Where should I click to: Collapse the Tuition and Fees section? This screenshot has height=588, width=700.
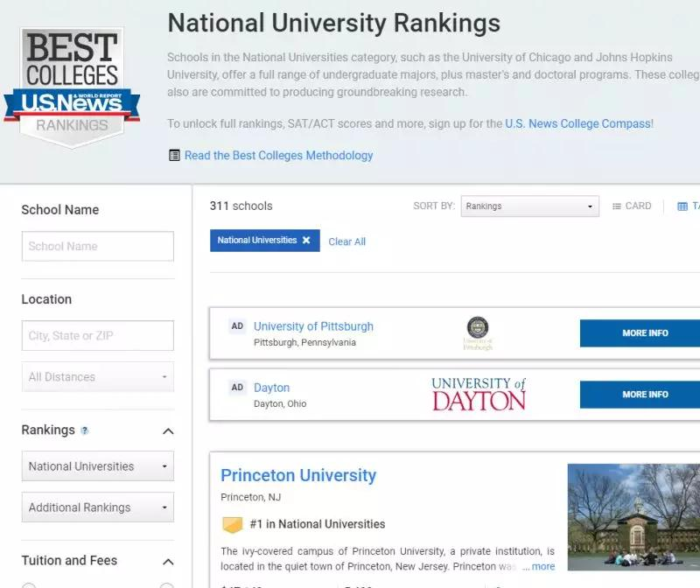coord(168,561)
